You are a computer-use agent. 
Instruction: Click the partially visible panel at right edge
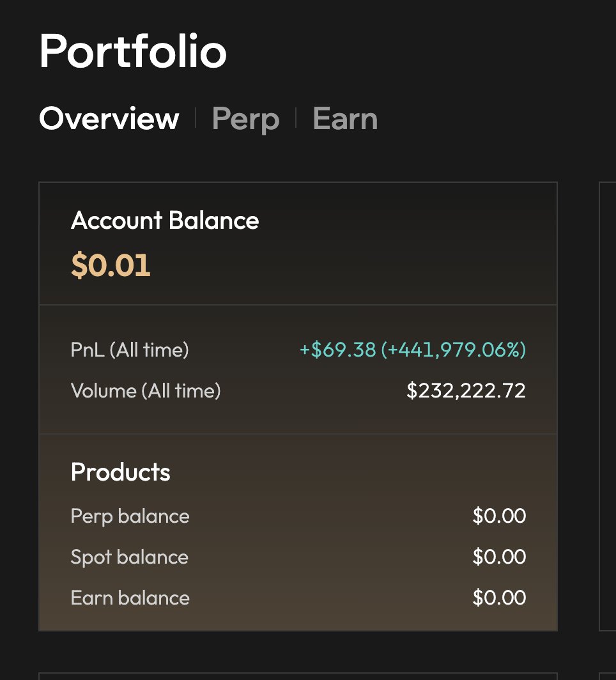[607, 406]
